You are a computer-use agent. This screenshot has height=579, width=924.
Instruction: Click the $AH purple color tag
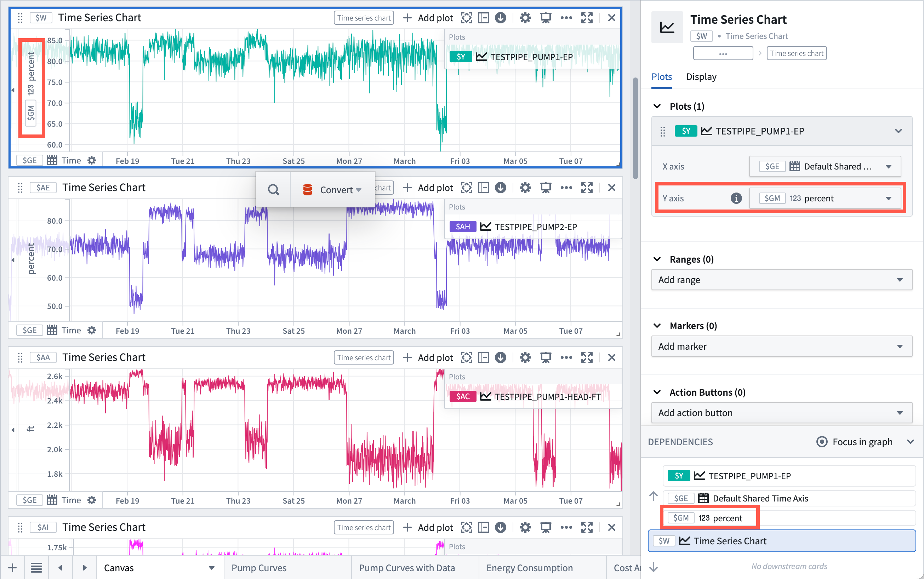tap(463, 227)
